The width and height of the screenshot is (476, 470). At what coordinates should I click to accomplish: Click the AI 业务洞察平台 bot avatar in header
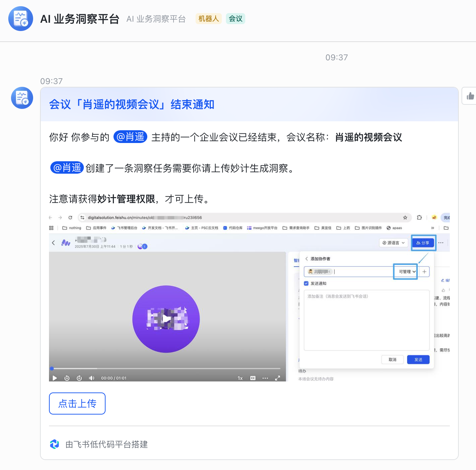21,19
